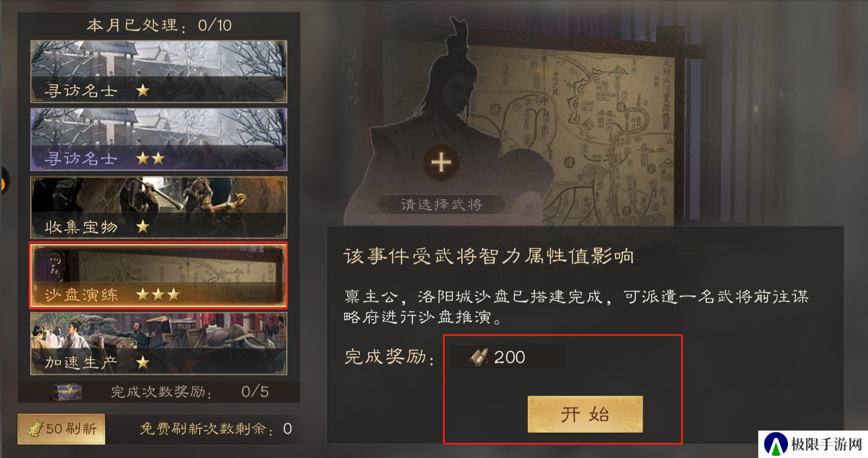Click the two stars on purple 寻访名士
This screenshot has width=868, height=458.
click(x=150, y=159)
